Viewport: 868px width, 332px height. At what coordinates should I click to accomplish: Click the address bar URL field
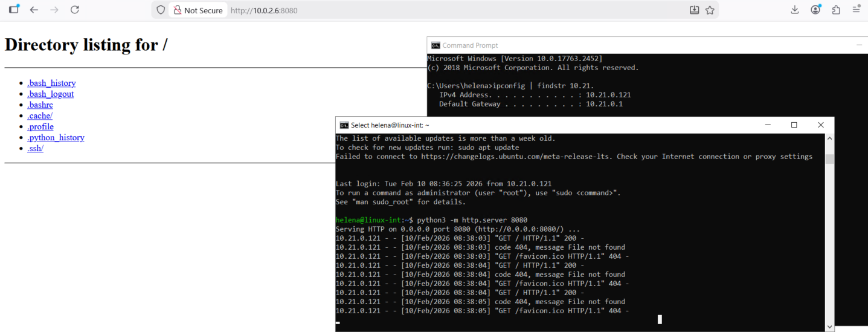pos(423,10)
